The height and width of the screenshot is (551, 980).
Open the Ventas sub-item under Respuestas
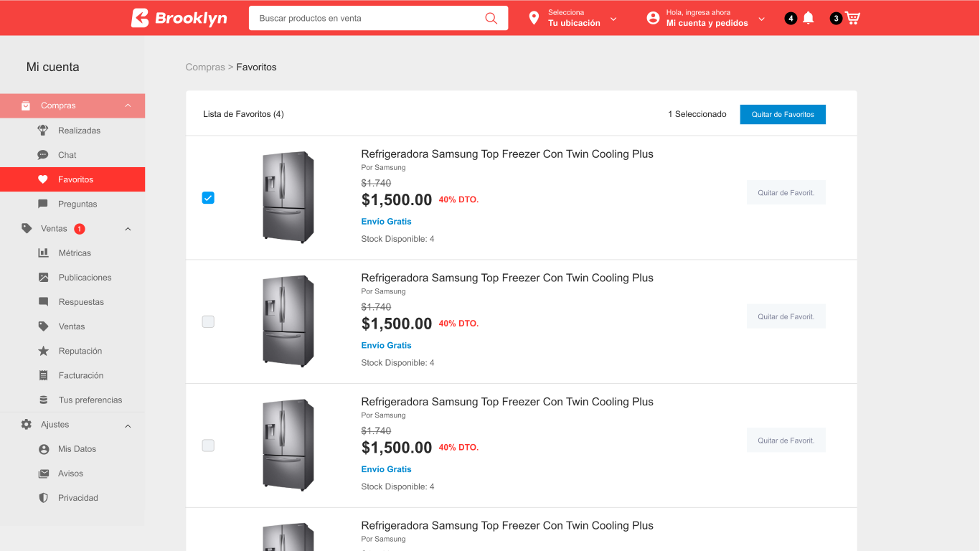[x=72, y=326]
